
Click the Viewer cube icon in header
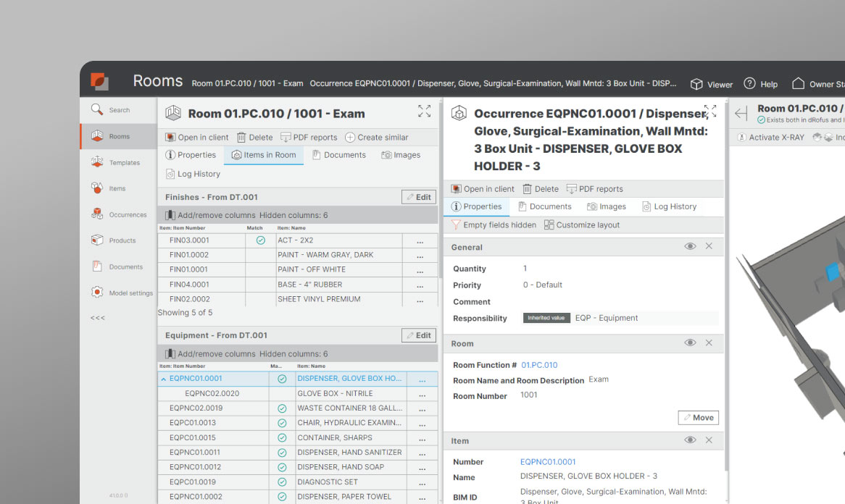pyautogui.click(x=696, y=84)
